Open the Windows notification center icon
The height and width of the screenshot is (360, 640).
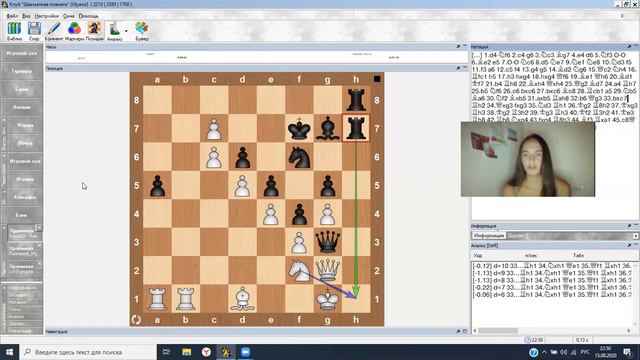pyautogui.click(x=628, y=352)
